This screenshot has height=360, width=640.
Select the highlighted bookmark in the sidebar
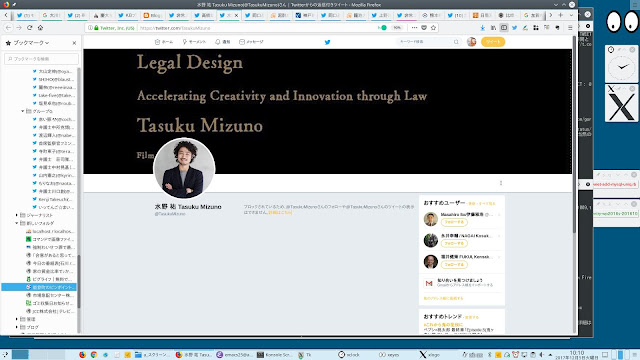click(x=39, y=287)
